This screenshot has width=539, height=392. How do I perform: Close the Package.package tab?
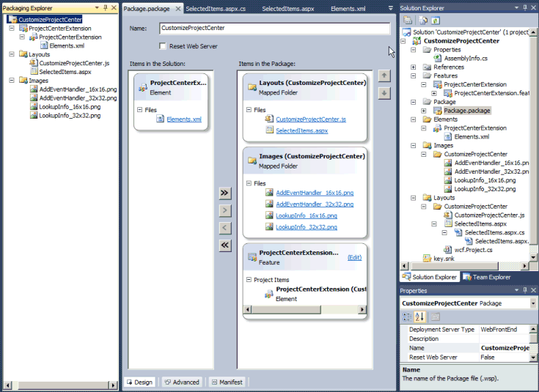[177, 9]
